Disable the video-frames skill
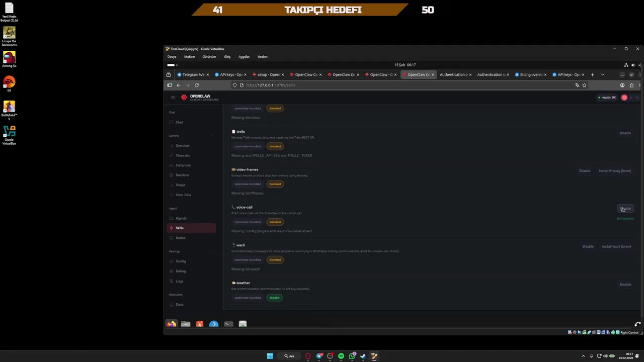The height and width of the screenshot is (362, 644). 585,171
